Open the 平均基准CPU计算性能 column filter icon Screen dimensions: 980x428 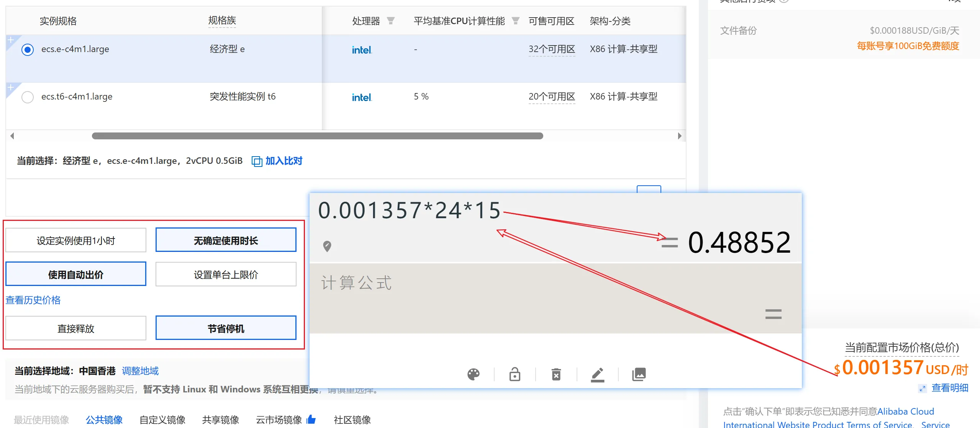coord(516,21)
